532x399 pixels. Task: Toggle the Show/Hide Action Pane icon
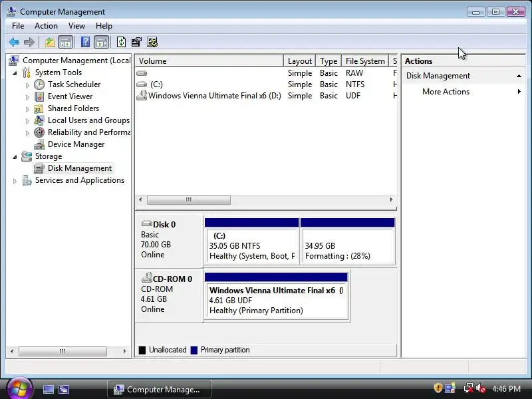point(102,42)
